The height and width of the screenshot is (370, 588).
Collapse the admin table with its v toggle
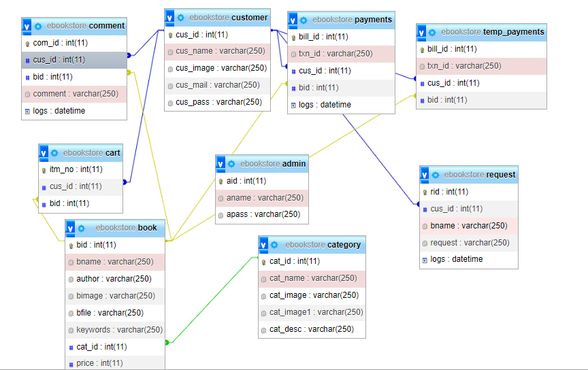click(x=220, y=164)
